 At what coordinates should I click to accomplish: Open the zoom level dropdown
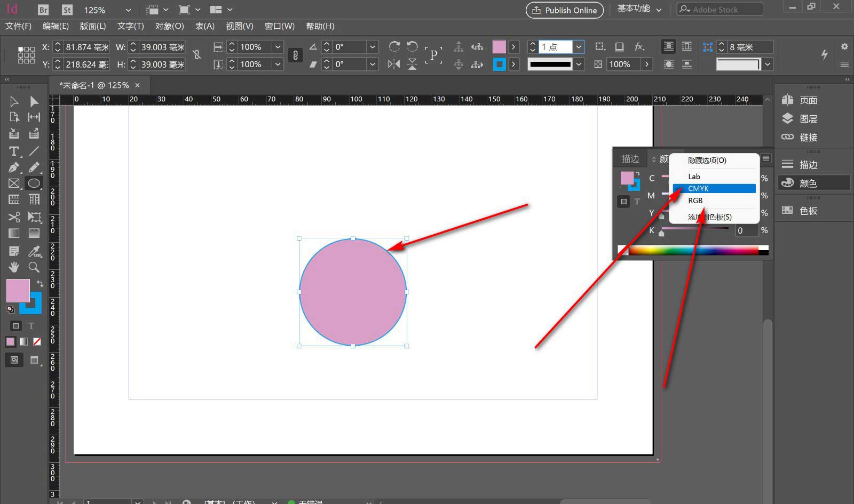128,10
